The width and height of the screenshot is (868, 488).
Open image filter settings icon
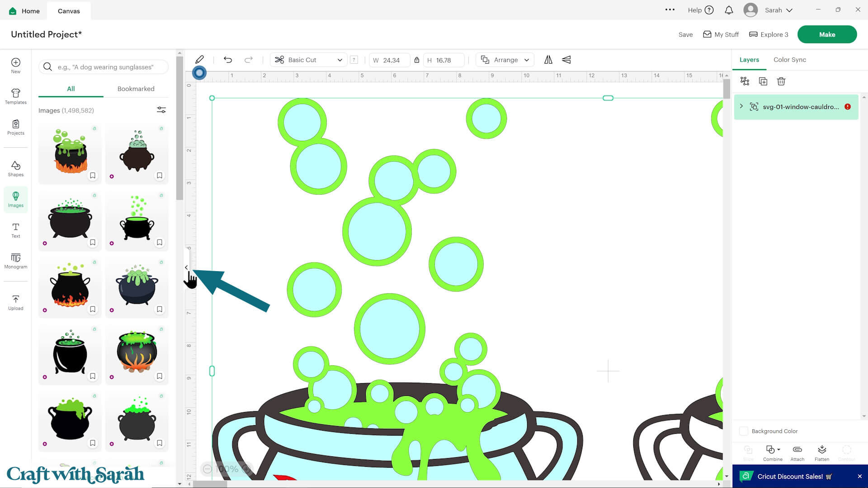point(161,110)
